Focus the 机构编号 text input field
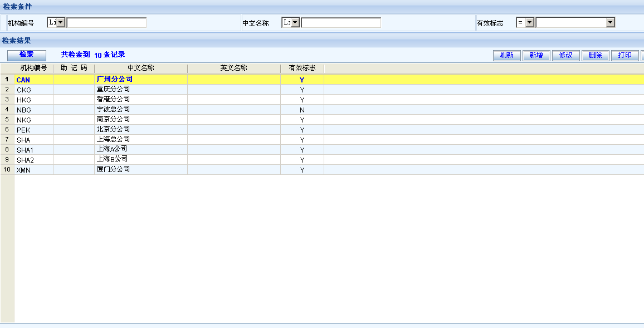The height and width of the screenshot is (328, 644). tap(106, 22)
